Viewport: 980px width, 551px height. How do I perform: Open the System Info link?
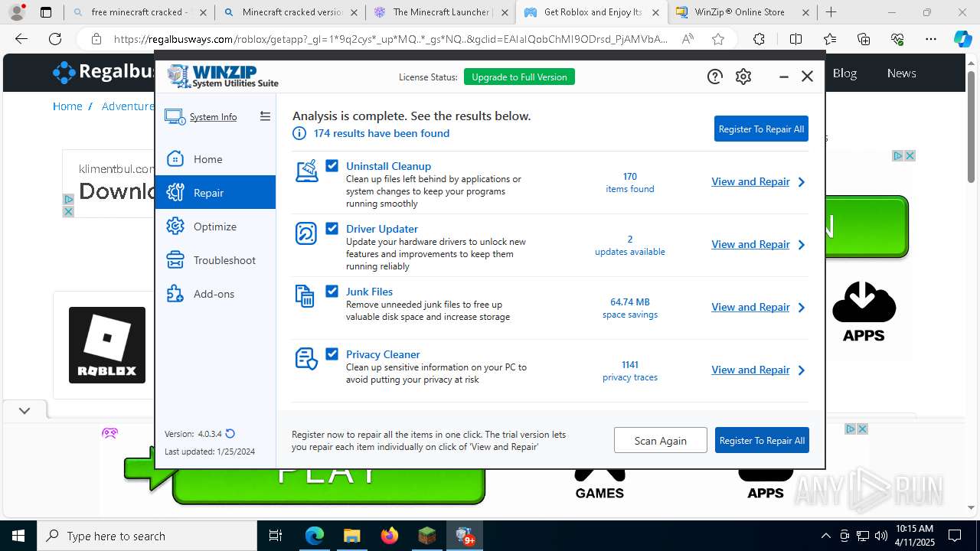(x=213, y=117)
